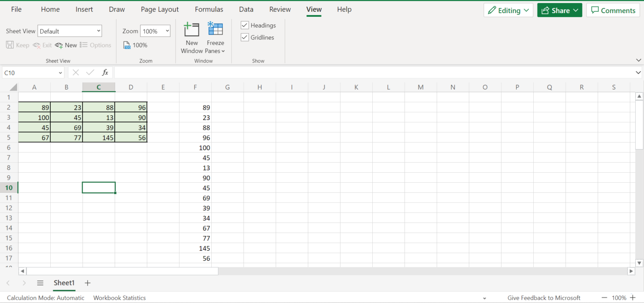
Task: Insert a new worksheet with the plus icon
Action: (x=87, y=283)
